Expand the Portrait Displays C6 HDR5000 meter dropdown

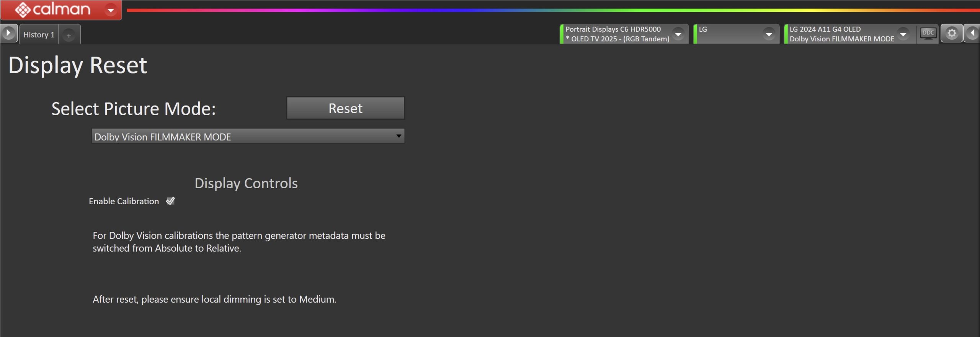(678, 34)
